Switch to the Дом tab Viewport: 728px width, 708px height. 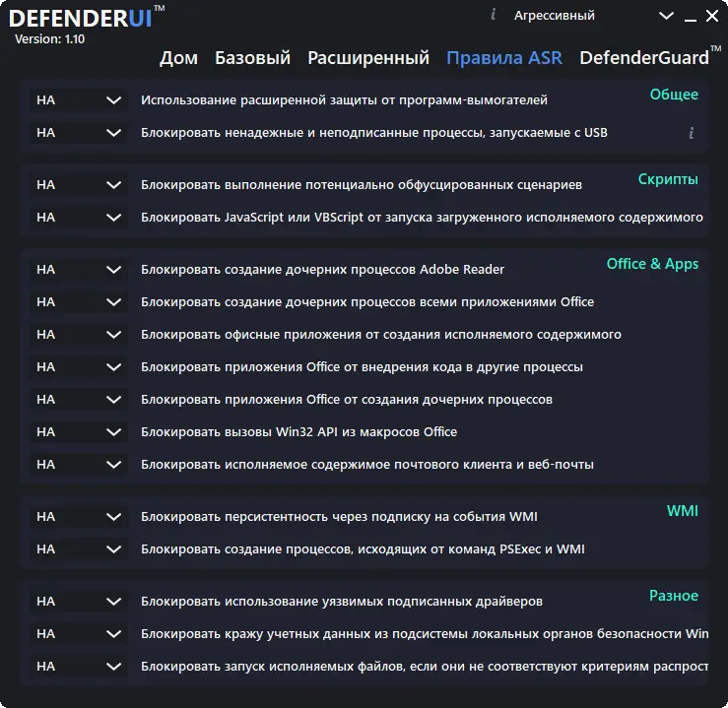(x=178, y=58)
